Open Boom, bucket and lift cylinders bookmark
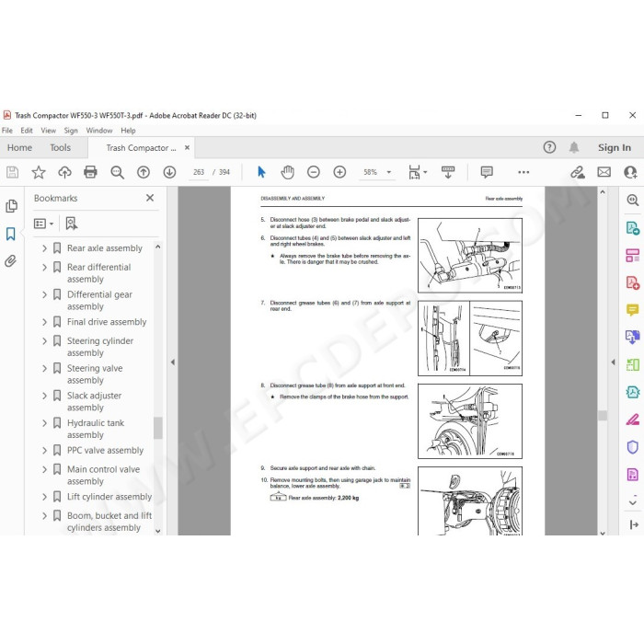The width and height of the screenshot is (644, 644). tap(109, 522)
